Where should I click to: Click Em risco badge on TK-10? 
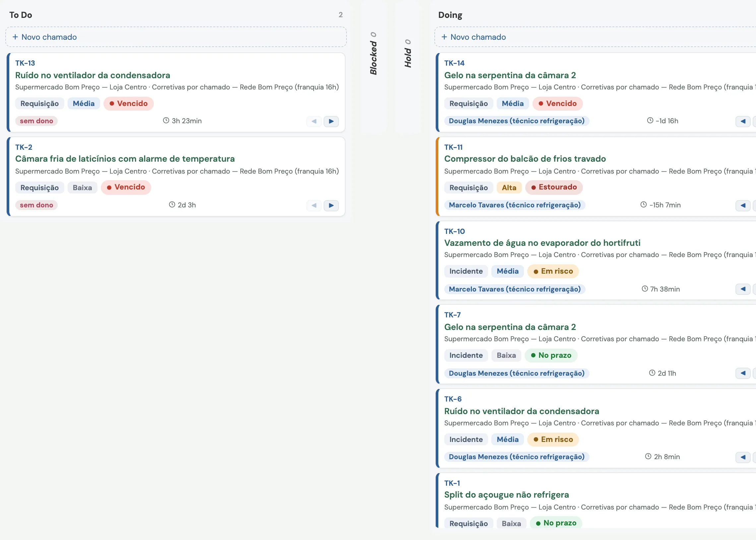(x=553, y=271)
